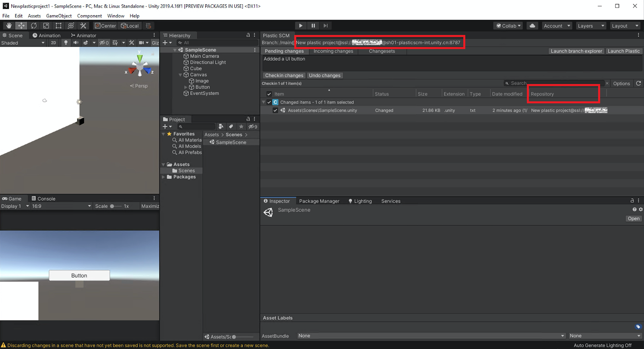Open Hierarchy create plus dropdown
This screenshot has height=349, width=644.
point(167,43)
